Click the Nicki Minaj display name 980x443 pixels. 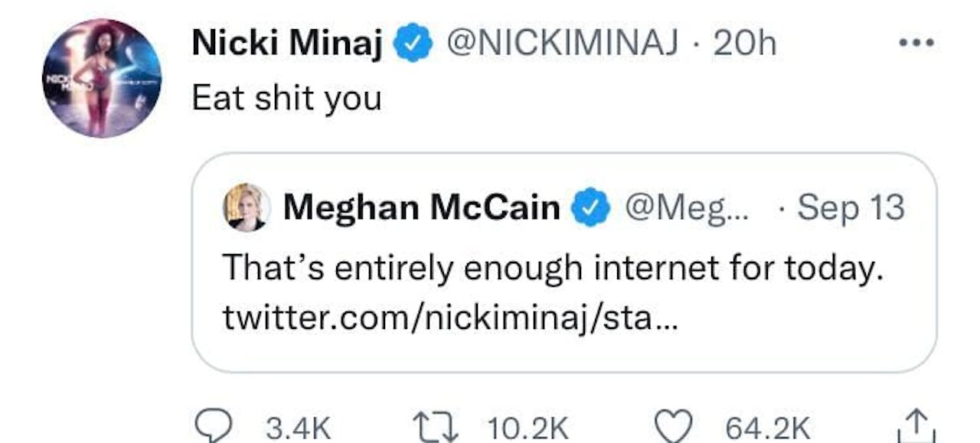click(x=288, y=45)
